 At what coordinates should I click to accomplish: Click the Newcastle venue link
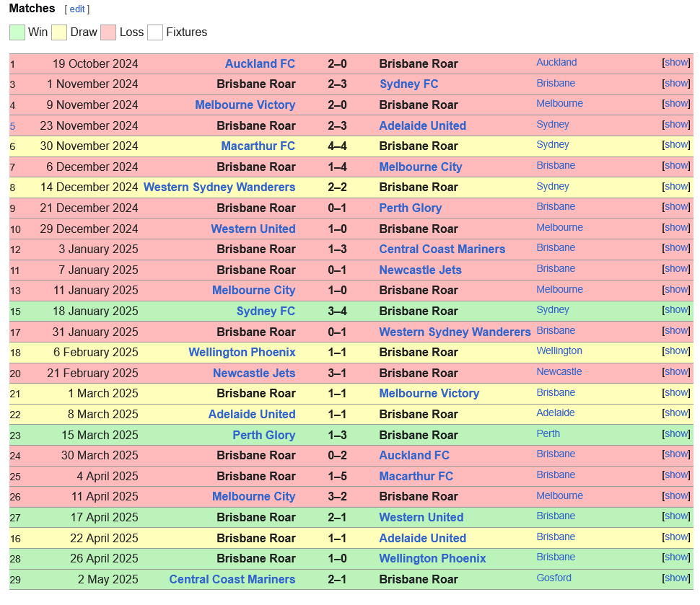[x=559, y=371]
